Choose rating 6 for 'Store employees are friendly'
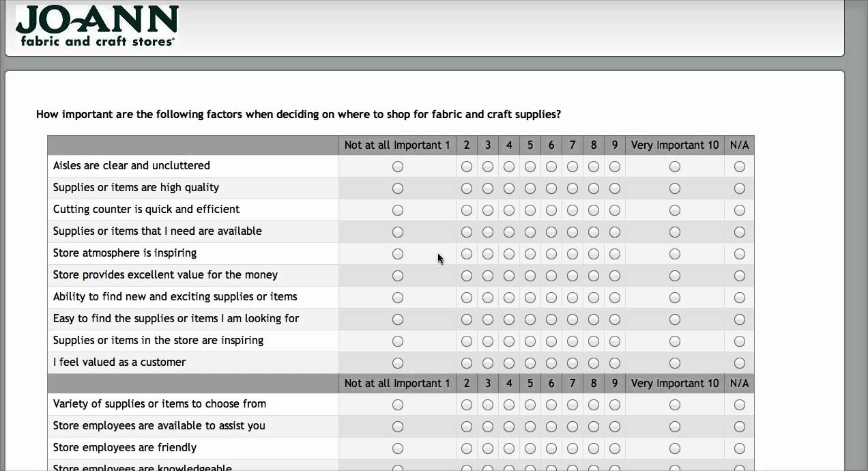868x471 pixels. (551, 448)
